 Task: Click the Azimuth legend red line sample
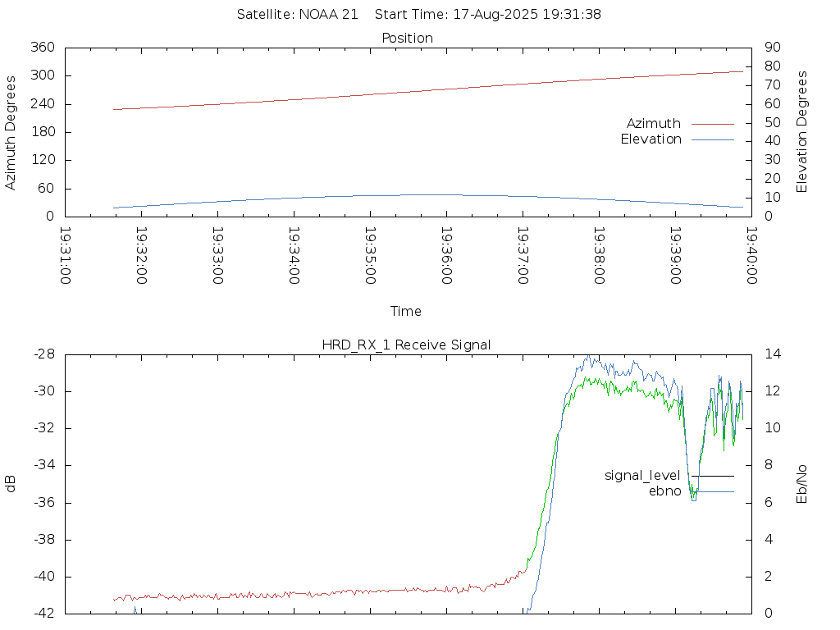click(x=713, y=124)
